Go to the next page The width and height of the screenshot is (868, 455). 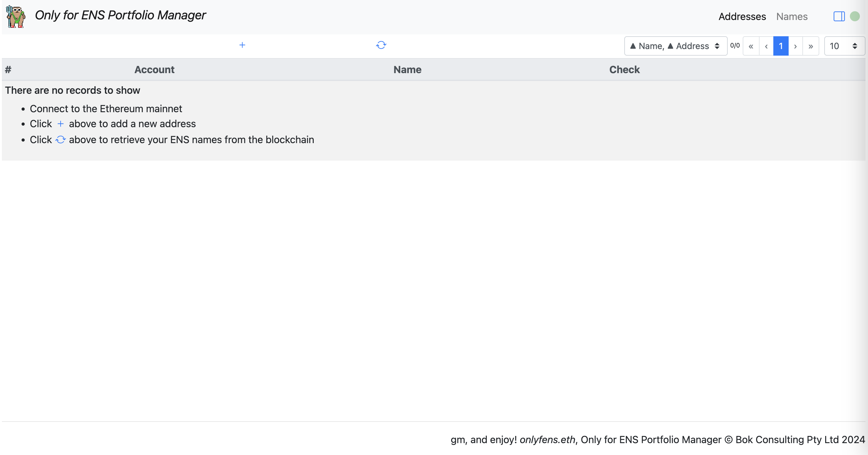795,46
